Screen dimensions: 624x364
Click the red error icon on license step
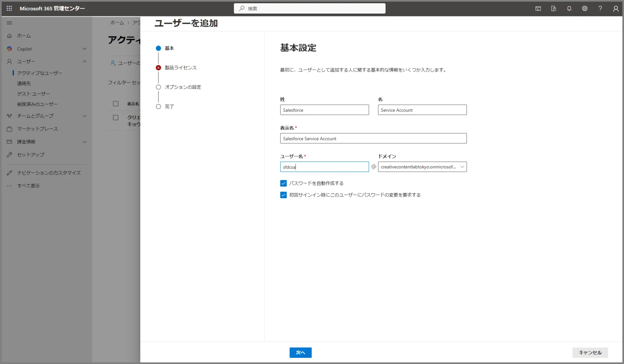click(x=158, y=68)
